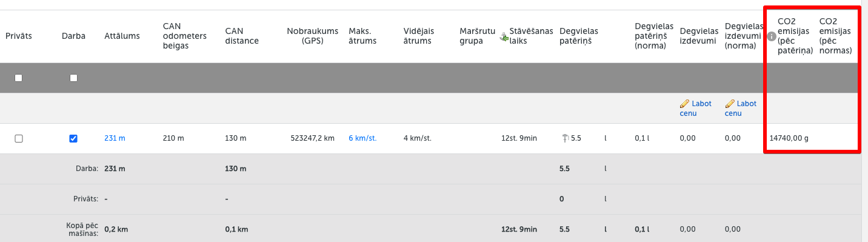Check the Privāts checkbox in the trip row
This screenshot has height=242, width=868.
pos(18,138)
